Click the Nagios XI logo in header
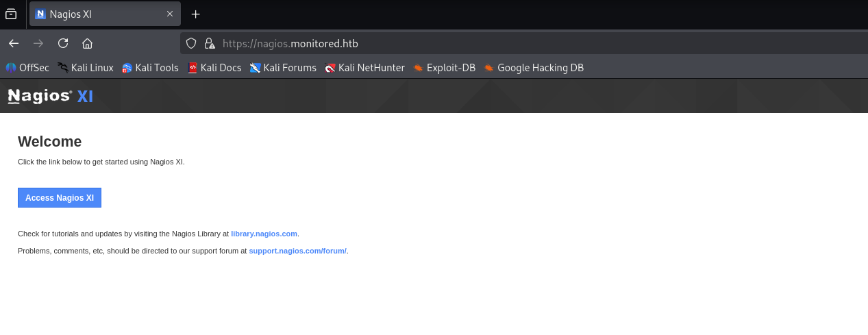This screenshot has width=868, height=335. tap(50, 96)
